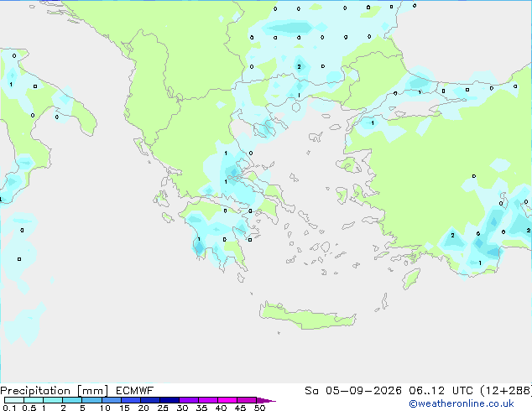The image size is (532, 411).
Task: Pick the 10–15 mm blue legend swatch
Action: click(x=111, y=400)
